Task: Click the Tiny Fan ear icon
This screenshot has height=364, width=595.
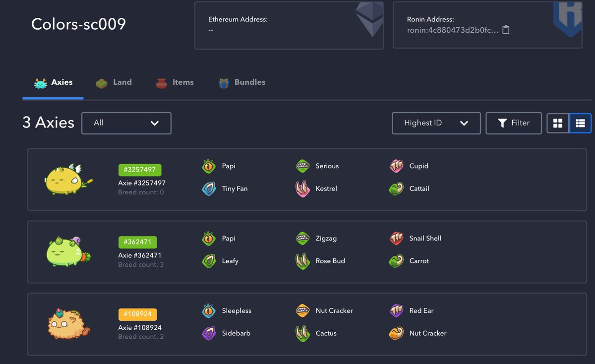Action: 209,189
